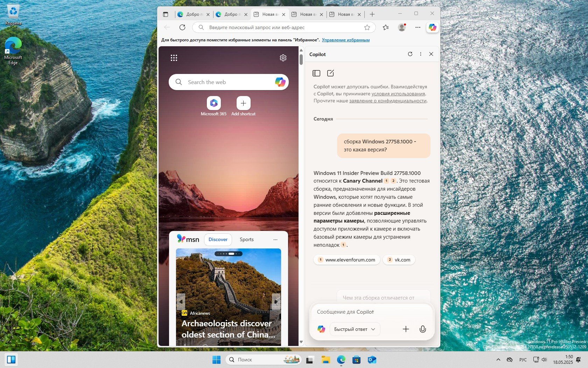Open the заявление о конфиденциальности link

[x=388, y=101]
